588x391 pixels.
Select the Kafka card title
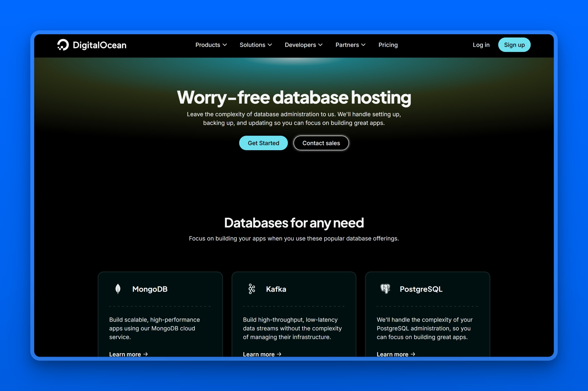click(276, 289)
